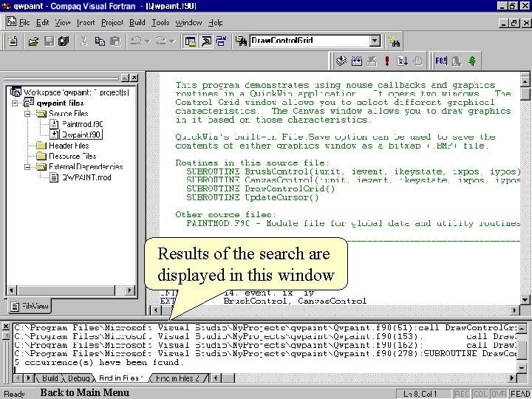Close the Workspace pane with its X button
Image resolution: width=532 pixels, height=399 pixels.
coord(134,78)
